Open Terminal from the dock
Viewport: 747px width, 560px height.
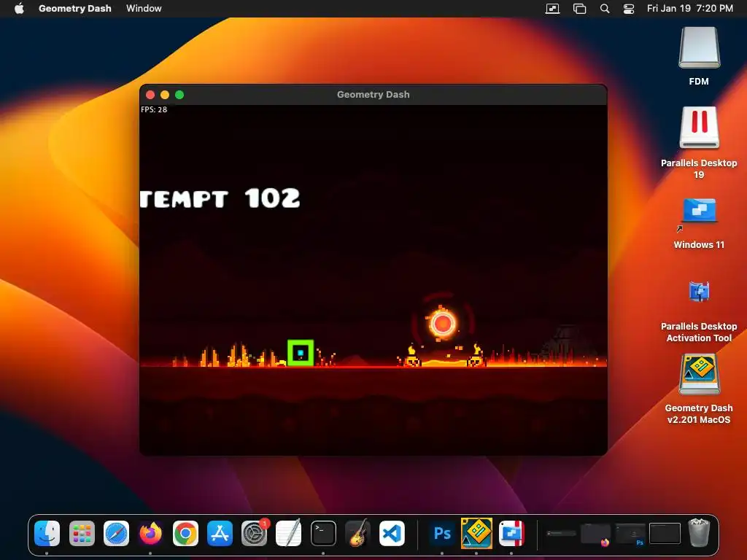(x=323, y=533)
